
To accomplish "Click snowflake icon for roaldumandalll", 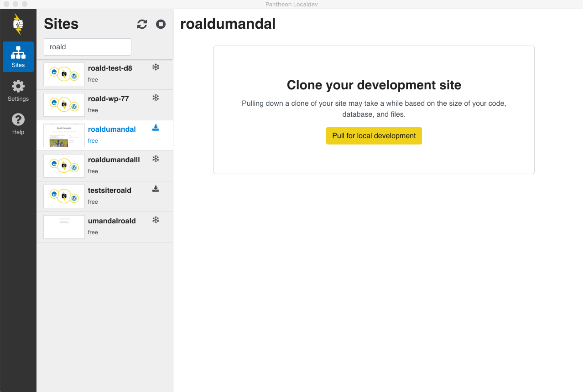I will click(x=156, y=159).
